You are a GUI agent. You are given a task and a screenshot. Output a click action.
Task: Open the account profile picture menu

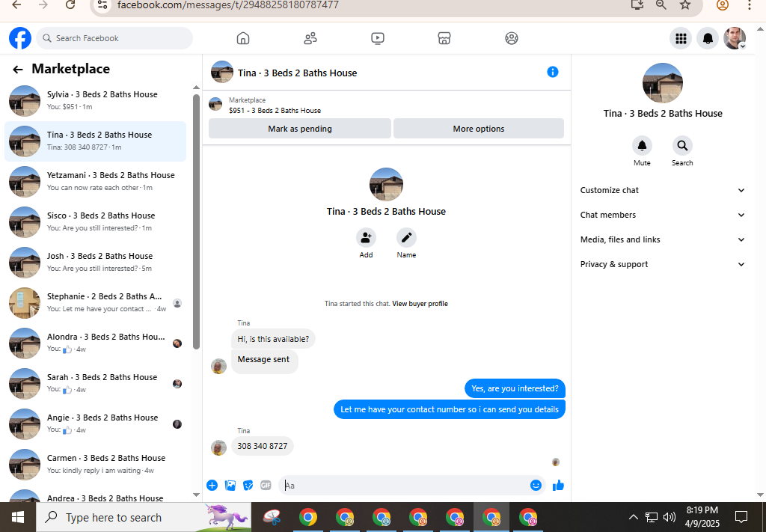click(735, 38)
